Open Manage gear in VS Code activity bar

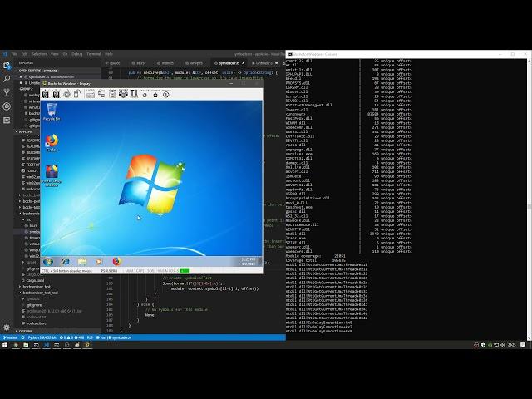point(7,328)
